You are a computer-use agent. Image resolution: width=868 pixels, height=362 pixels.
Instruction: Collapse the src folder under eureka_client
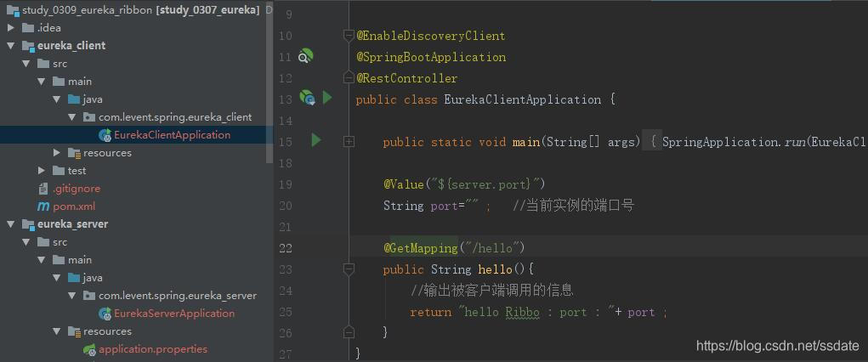(26, 64)
